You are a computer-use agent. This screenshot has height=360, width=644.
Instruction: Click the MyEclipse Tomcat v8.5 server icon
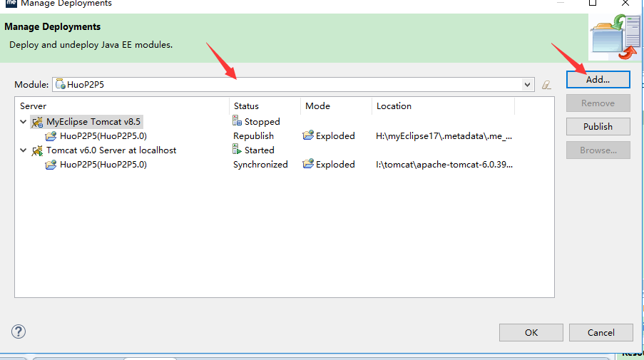(x=37, y=122)
